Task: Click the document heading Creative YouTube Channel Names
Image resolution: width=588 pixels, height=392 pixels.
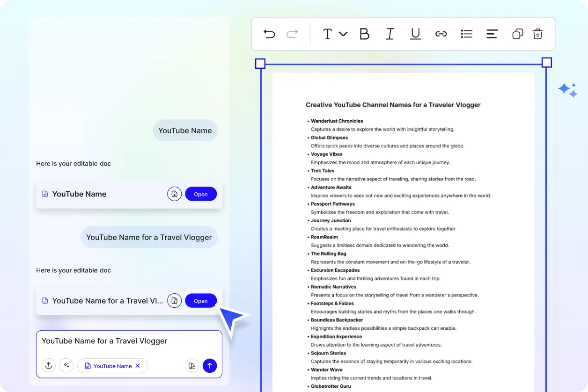Action: (393, 105)
